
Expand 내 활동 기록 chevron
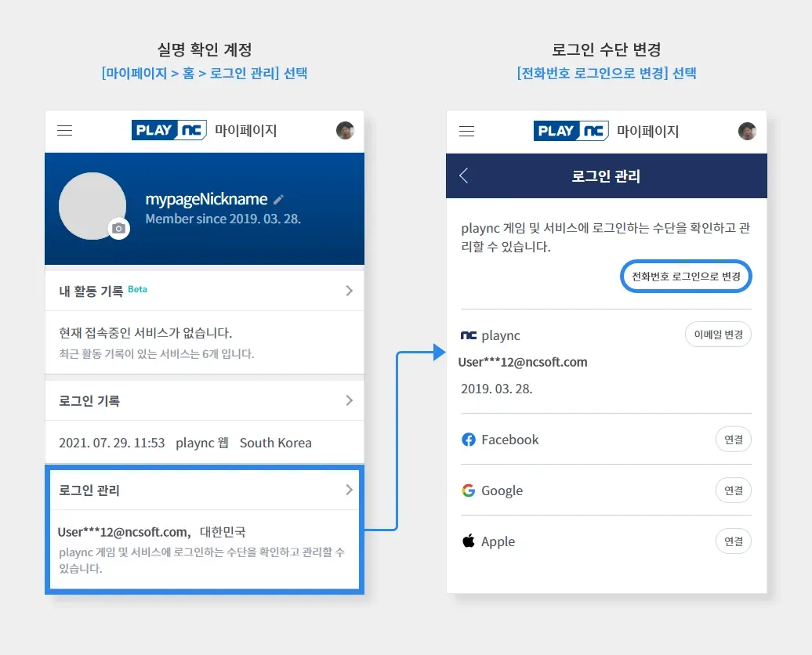pos(349,291)
